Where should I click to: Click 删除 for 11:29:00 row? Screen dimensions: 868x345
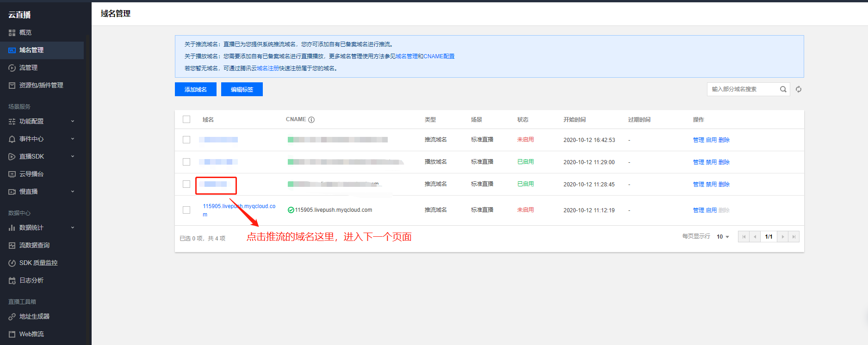[724, 162]
